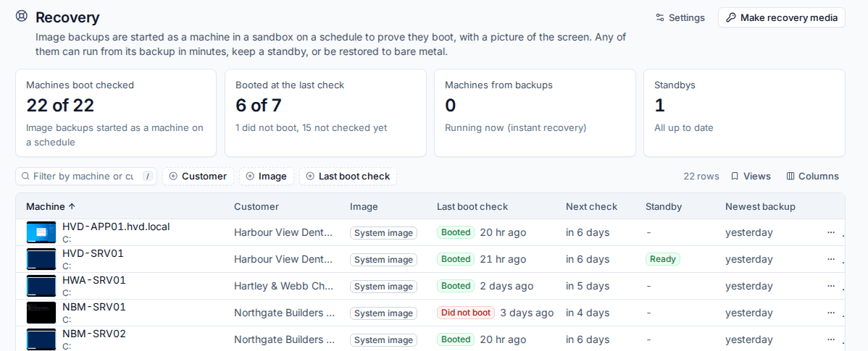Open the HVD-APP01.hvd.local boot screenshot thumbnail
Viewport: 868px width, 351px height.
click(x=41, y=233)
